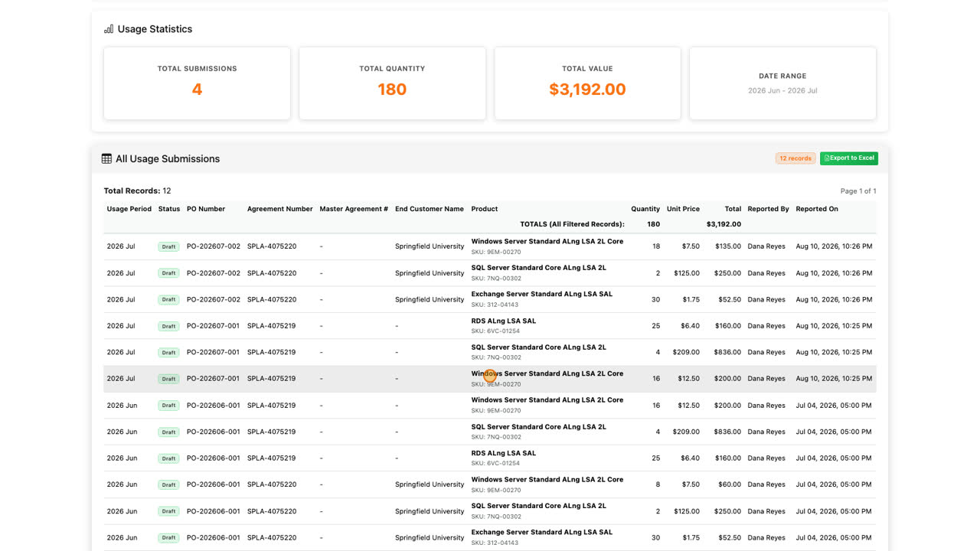Click the Jul 04, 2026 timestamp in the $60.00 row
The width and height of the screenshot is (980, 551).
pos(834,484)
